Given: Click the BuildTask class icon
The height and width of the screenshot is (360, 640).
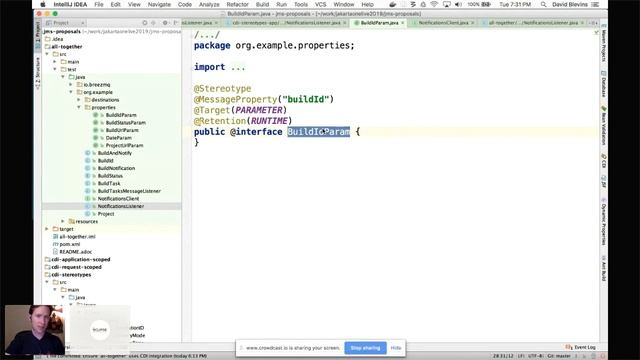Looking at the screenshot, I should click(x=87, y=183).
